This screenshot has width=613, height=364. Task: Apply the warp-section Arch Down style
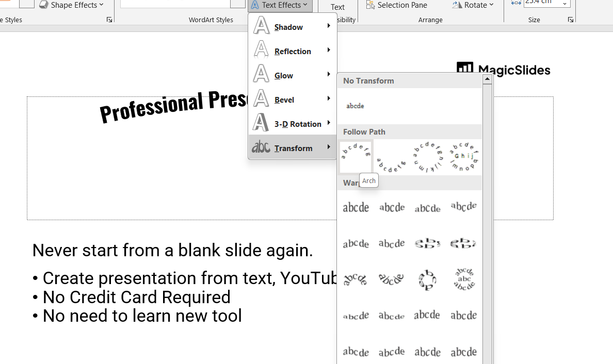click(392, 279)
